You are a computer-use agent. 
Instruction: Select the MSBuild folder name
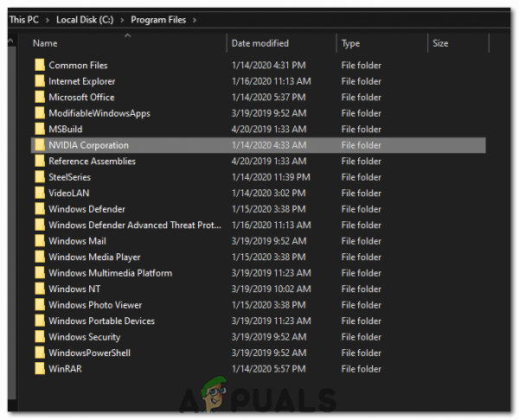click(66, 129)
